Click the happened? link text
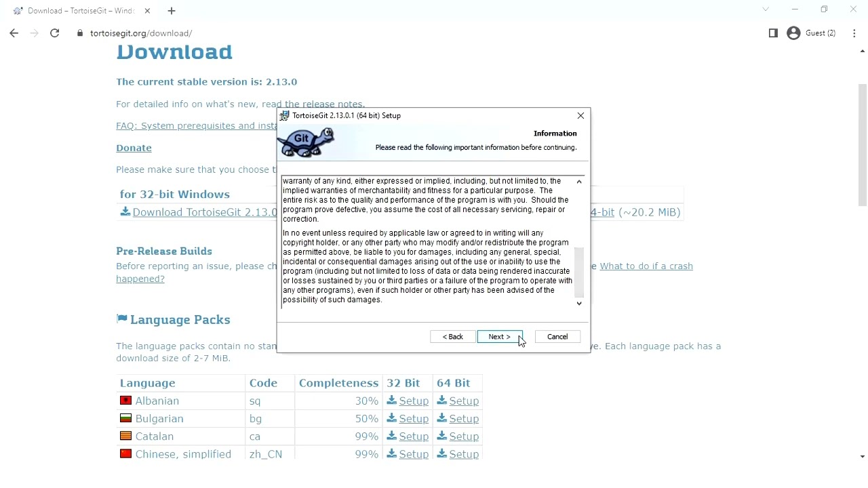Viewport: 868px width, 488px height. pyautogui.click(x=140, y=279)
